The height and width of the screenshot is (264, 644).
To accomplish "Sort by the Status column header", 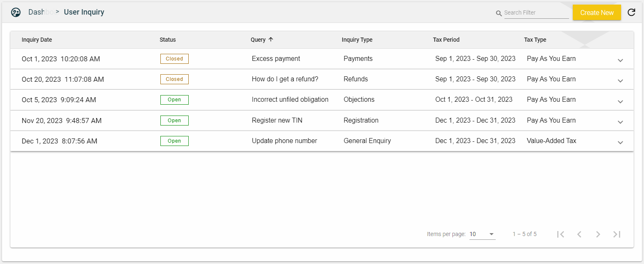I will (167, 40).
